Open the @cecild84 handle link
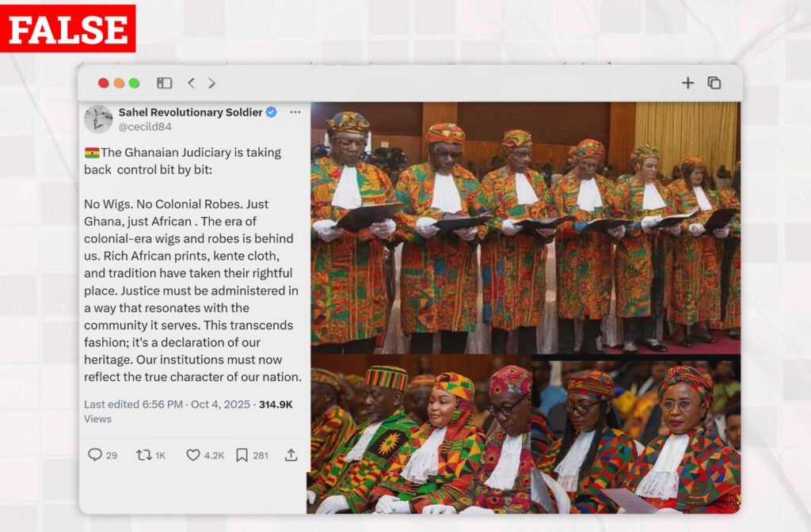The width and height of the screenshot is (811, 532). [145, 127]
